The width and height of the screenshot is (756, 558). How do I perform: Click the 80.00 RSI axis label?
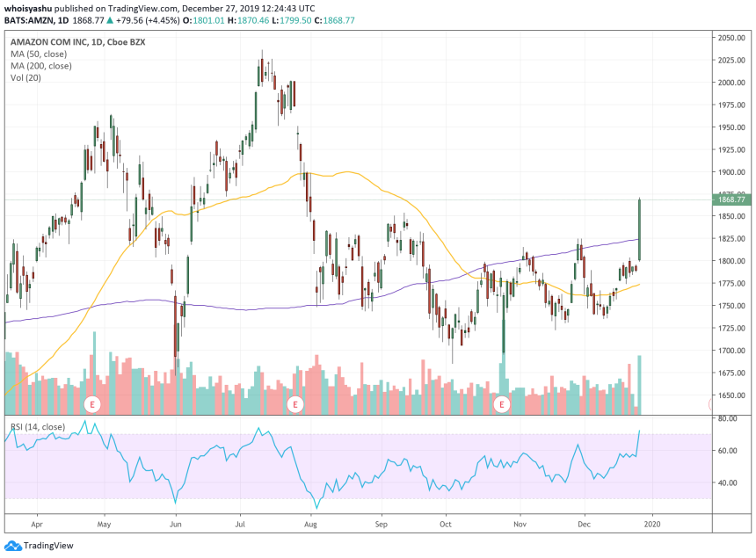click(x=727, y=418)
